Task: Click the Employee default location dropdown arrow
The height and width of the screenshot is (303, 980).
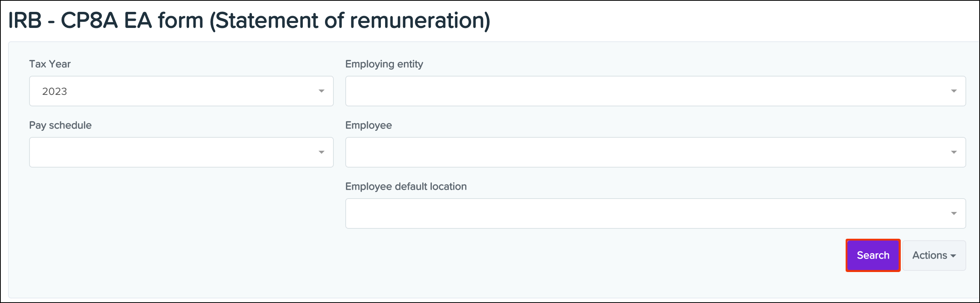Action: [x=954, y=213]
